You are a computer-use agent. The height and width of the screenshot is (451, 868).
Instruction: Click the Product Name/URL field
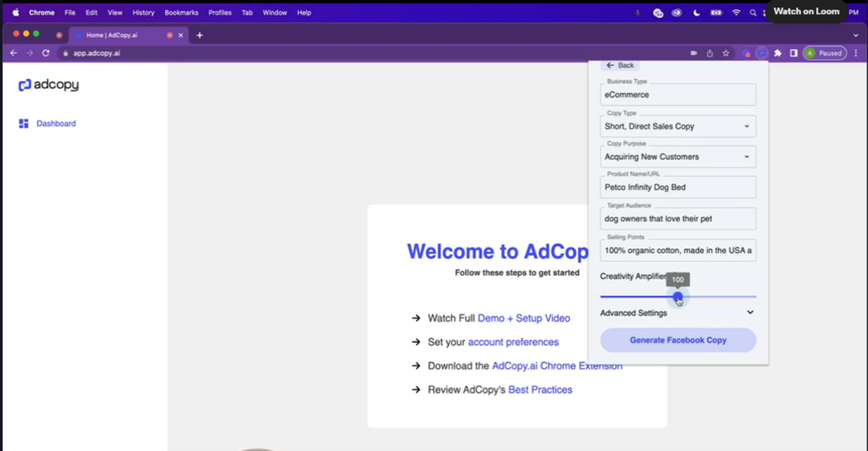coord(677,187)
